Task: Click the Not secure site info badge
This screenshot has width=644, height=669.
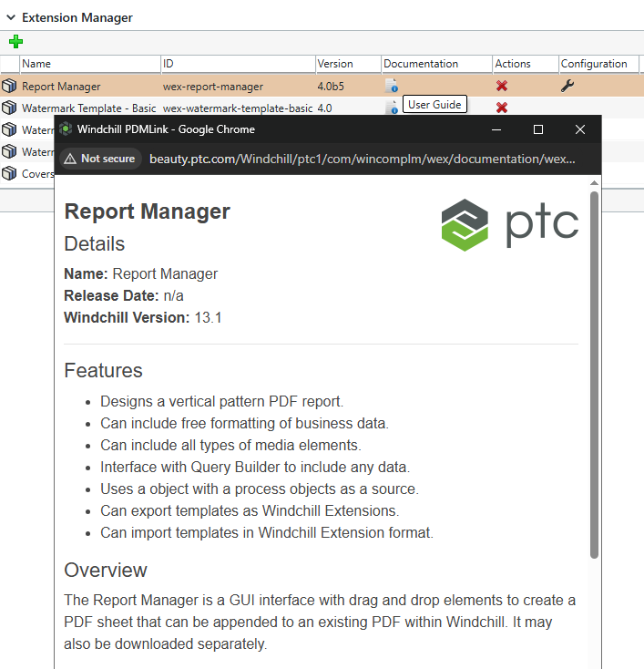Action: [100, 159]
